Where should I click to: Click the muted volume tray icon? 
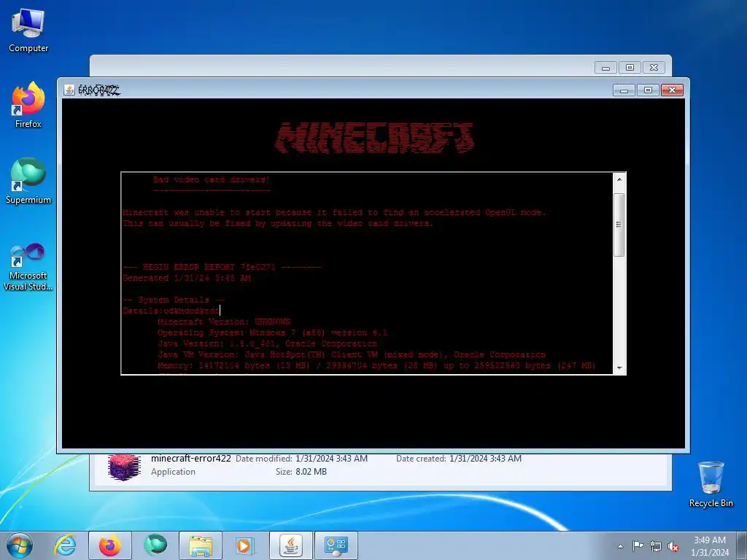click(x=673, y=546)
